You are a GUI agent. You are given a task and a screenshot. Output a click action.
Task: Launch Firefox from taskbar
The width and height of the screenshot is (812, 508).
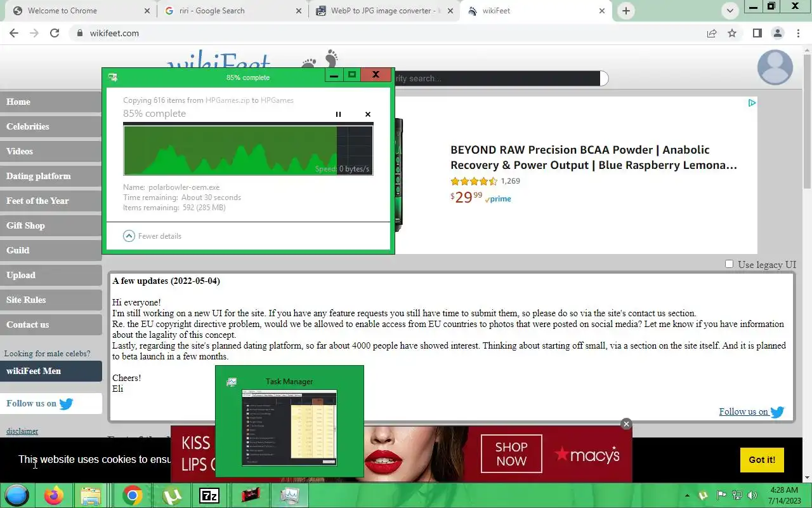pos(54,495)
